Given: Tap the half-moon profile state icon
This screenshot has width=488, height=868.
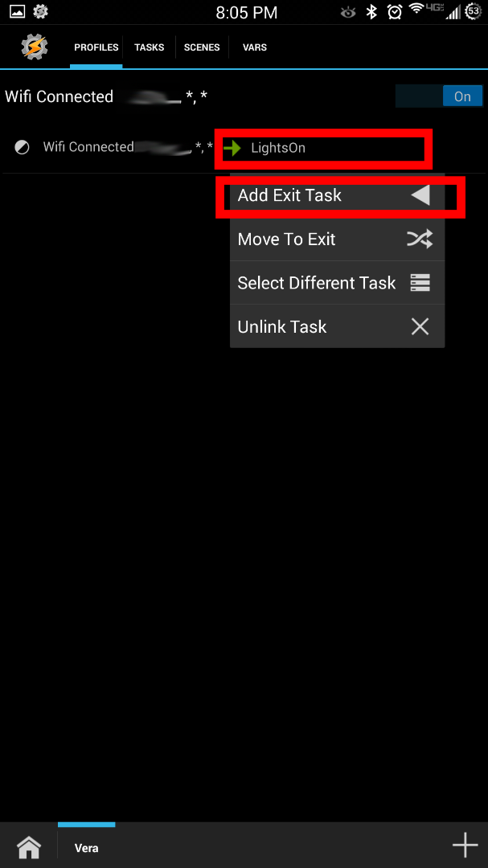Looking at the screenshot, I should tap(21, 147).
